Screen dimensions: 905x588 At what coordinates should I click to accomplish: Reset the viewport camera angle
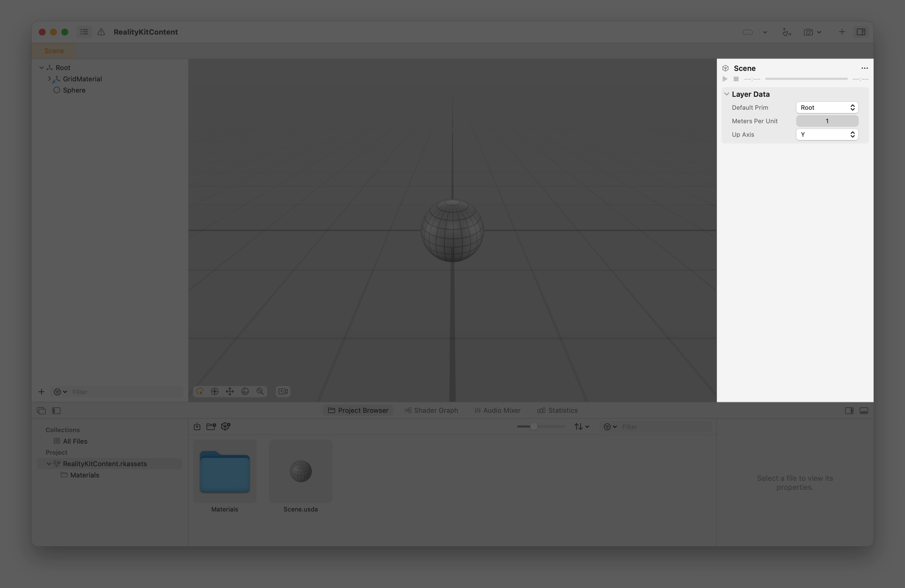click(283, 392)
